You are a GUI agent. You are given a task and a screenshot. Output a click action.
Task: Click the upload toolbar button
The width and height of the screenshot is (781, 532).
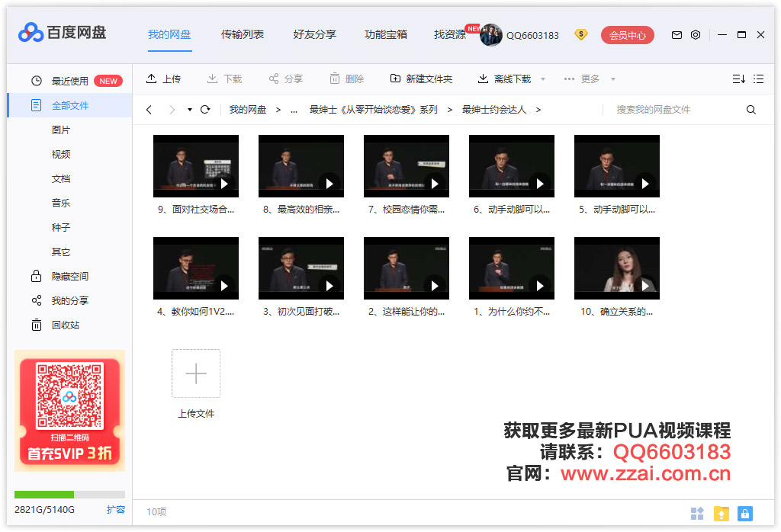click(x=163, y=79)
